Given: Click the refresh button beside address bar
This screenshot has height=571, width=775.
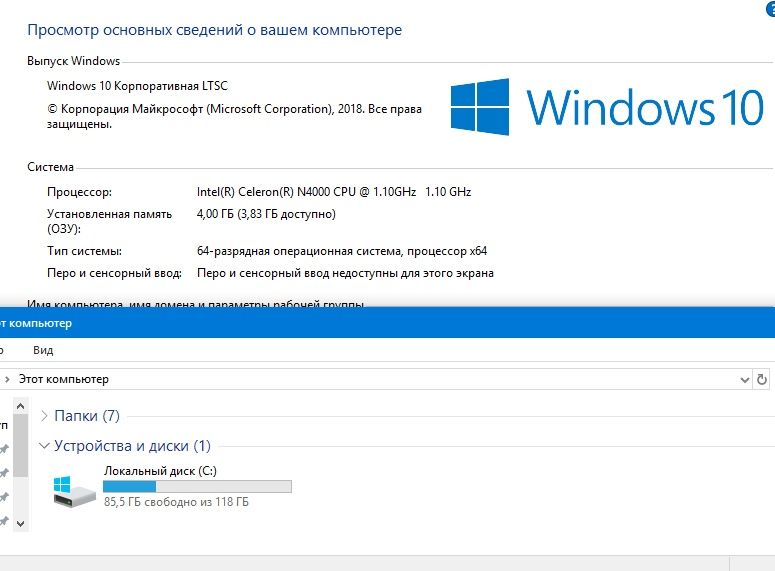Looking at the screenshot, I should [x=762, y=379].
